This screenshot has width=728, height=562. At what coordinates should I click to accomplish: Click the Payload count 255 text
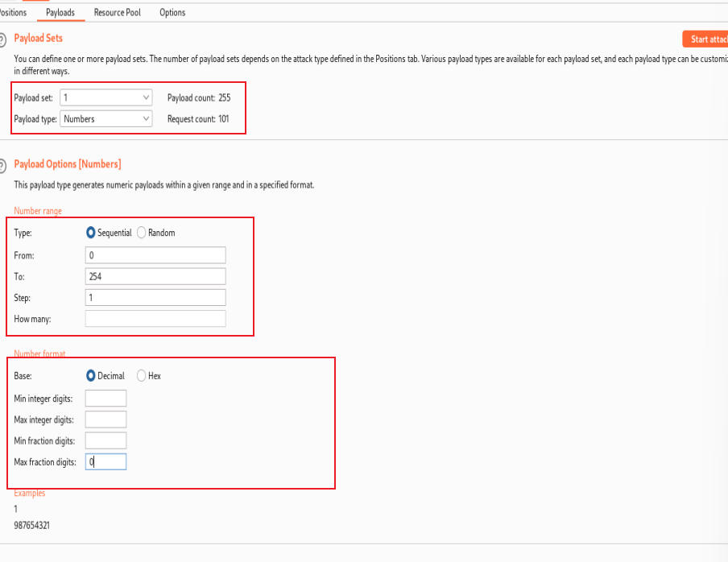pyautogui.click(x=199, y=97)
